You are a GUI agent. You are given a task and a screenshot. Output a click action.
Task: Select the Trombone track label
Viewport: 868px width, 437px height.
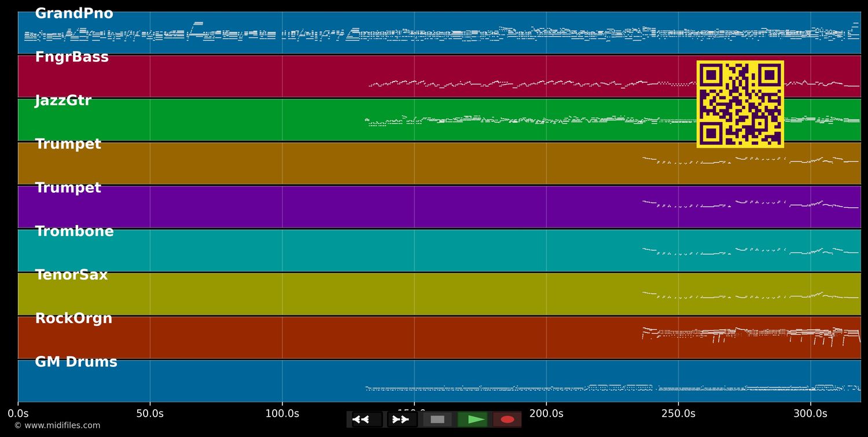pos(74,232)
